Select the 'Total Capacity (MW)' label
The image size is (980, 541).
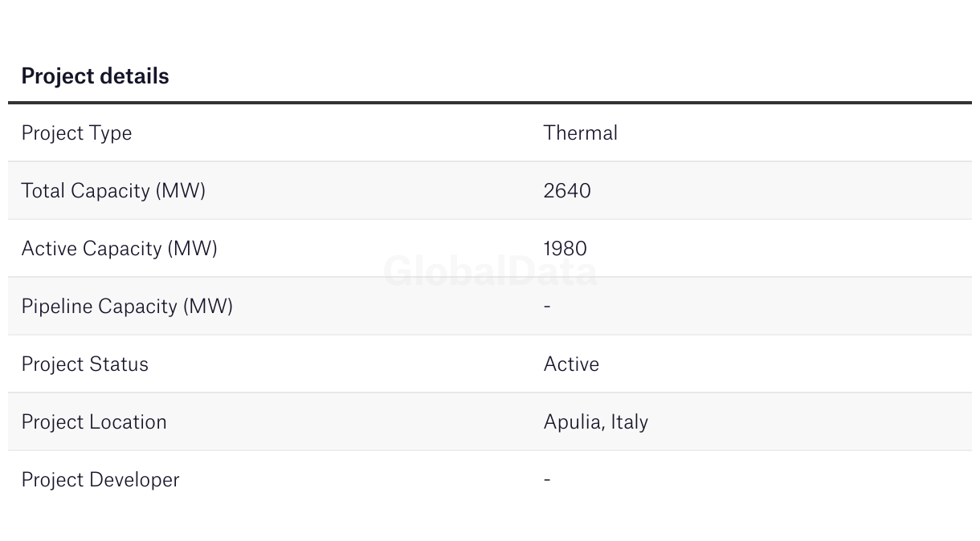coord(113,191)
